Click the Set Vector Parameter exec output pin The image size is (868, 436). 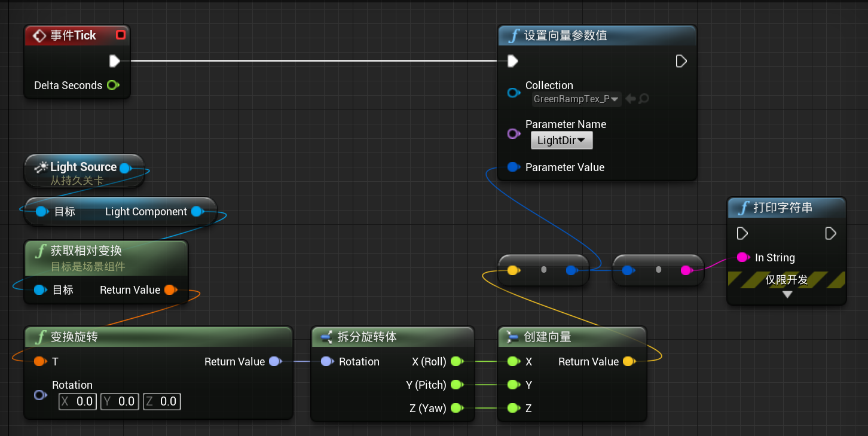681,61
